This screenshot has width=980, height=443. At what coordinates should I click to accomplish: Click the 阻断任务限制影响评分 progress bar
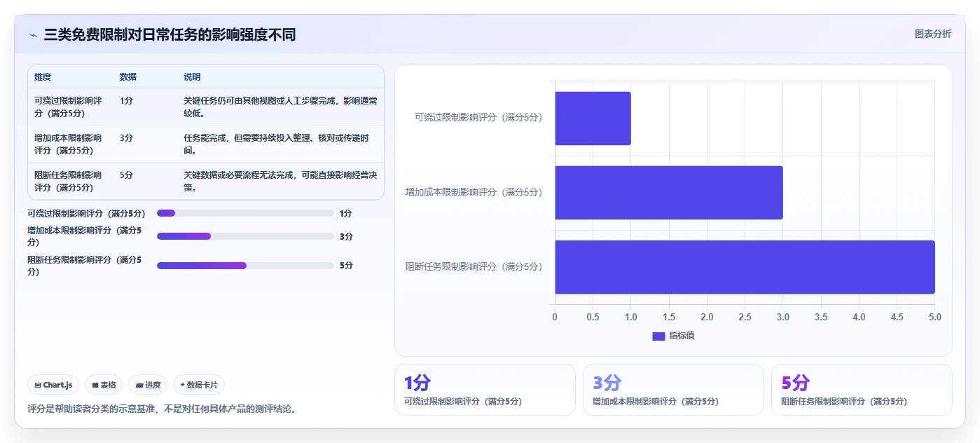[245, 266]
